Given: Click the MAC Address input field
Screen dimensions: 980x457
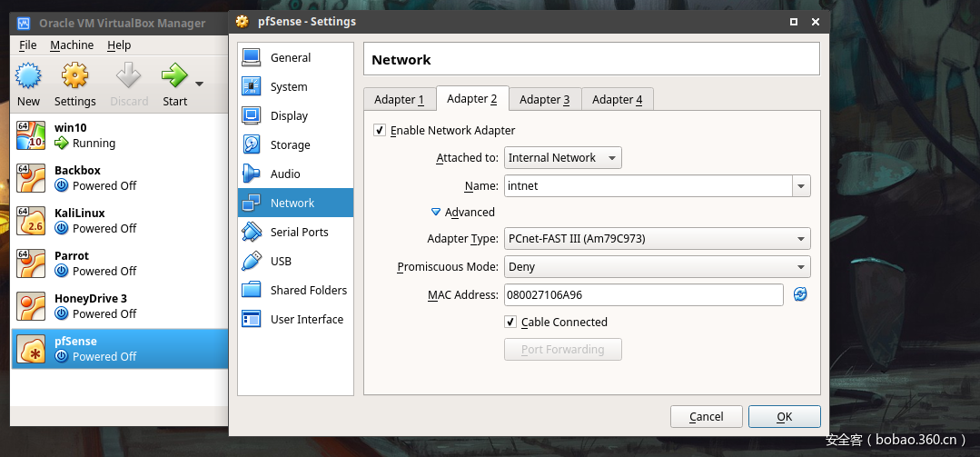Looking at the screenshot, I should (x=643, y=294).
